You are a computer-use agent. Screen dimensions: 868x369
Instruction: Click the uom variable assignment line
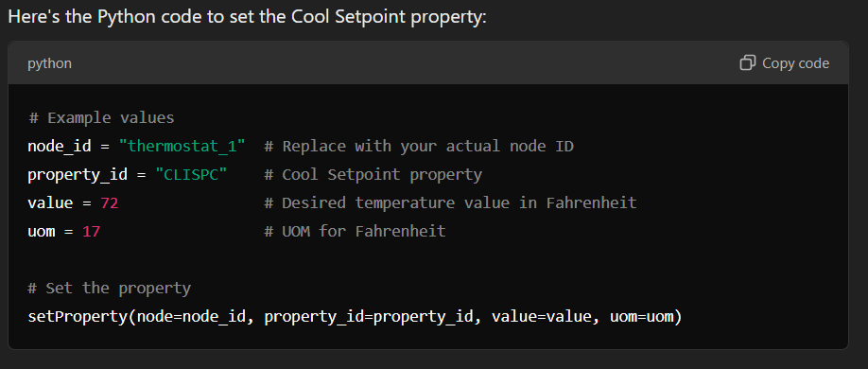63,231
